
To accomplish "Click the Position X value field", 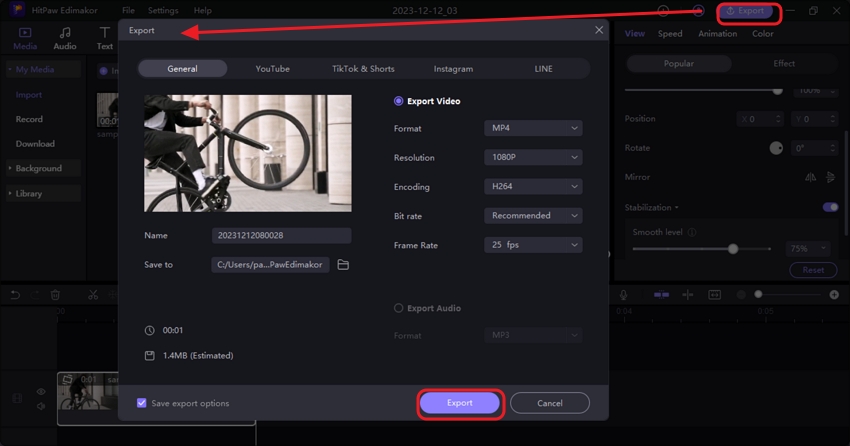I will [x=760, y=119].
